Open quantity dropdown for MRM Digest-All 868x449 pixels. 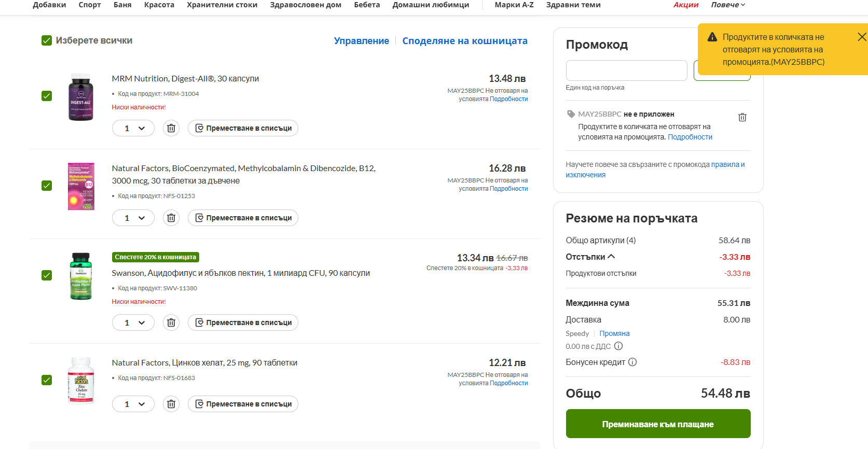(x=133, y=128)
